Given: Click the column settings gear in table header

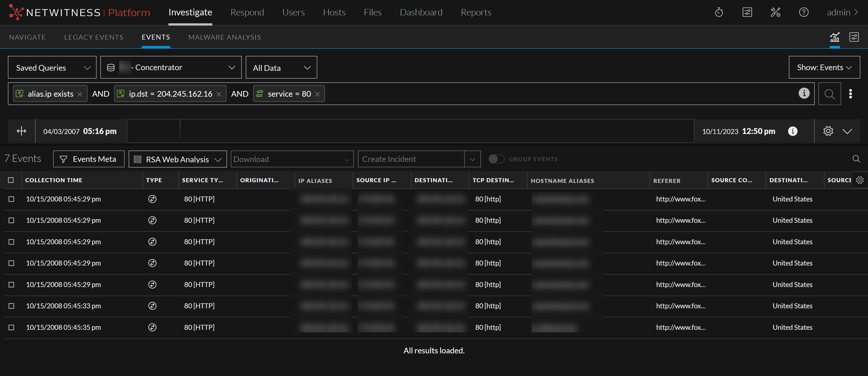Looking at the screenshot, I should pyautogui.click(x=860, y=180).
